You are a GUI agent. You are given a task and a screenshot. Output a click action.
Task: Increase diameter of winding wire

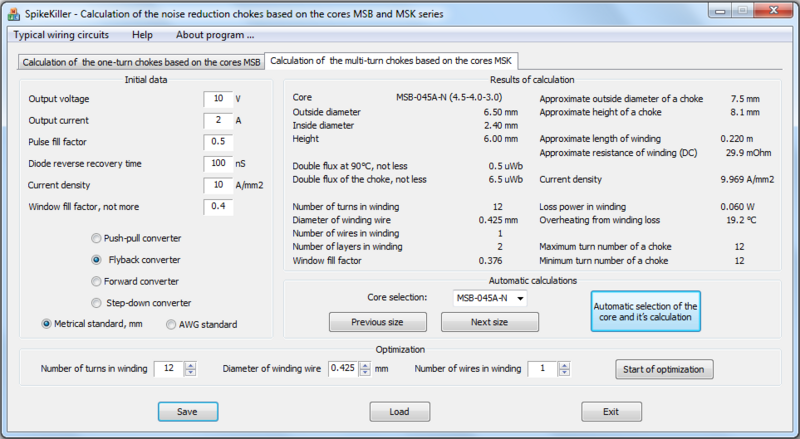[365, 365]
